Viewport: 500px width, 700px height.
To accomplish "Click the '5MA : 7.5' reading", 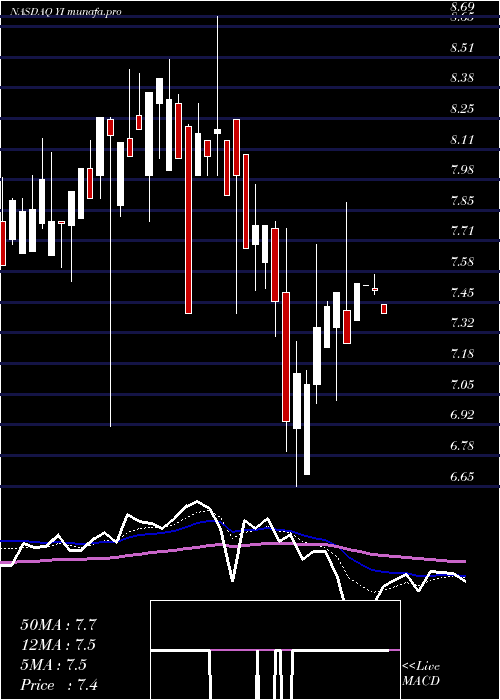I will point(54,665).
